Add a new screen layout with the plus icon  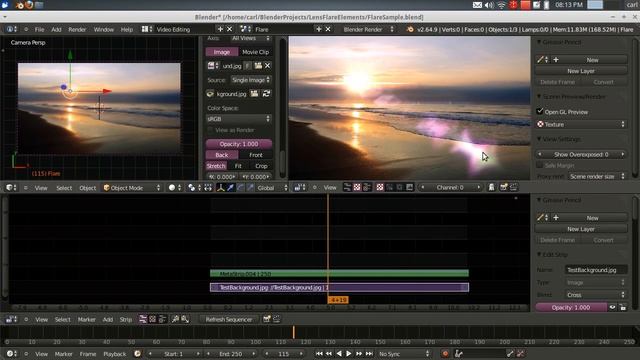pyautogui.click(x=220, y=29)
